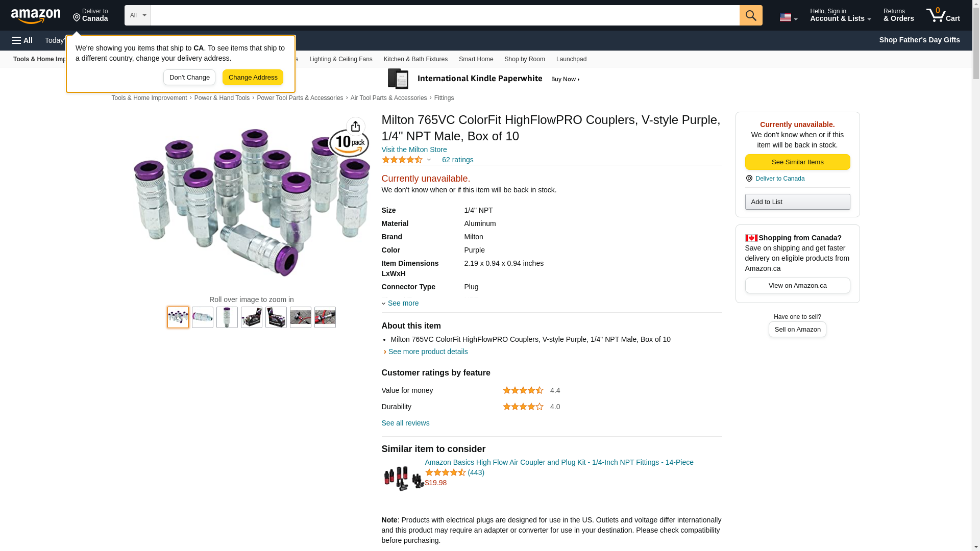Select the first product thumbnail image

coord(178,317)
